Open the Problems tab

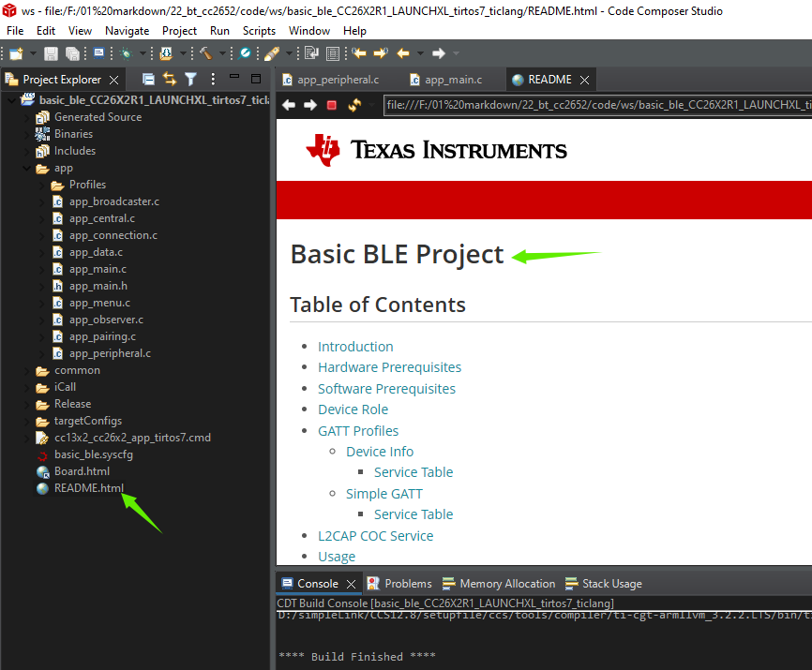coord(399,584)
